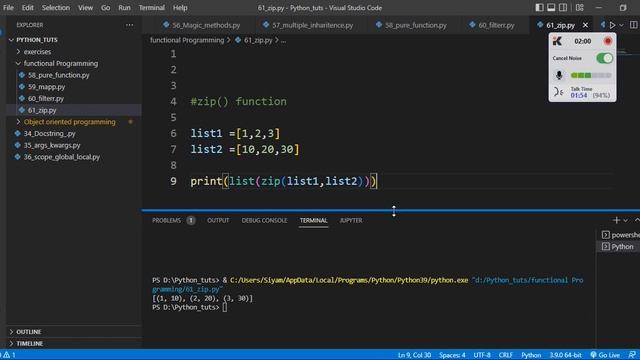Open JUPYTER panel tab

tap(351, 220)
